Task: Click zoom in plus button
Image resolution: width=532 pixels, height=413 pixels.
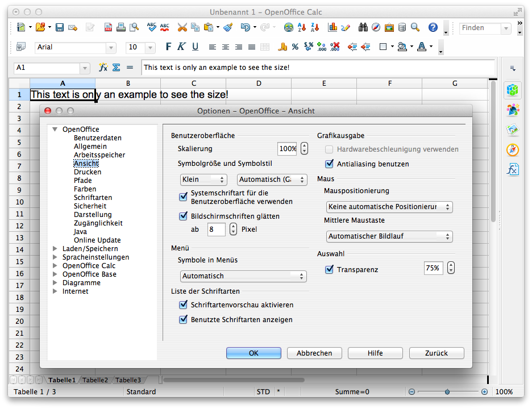Action: [484, 392]
